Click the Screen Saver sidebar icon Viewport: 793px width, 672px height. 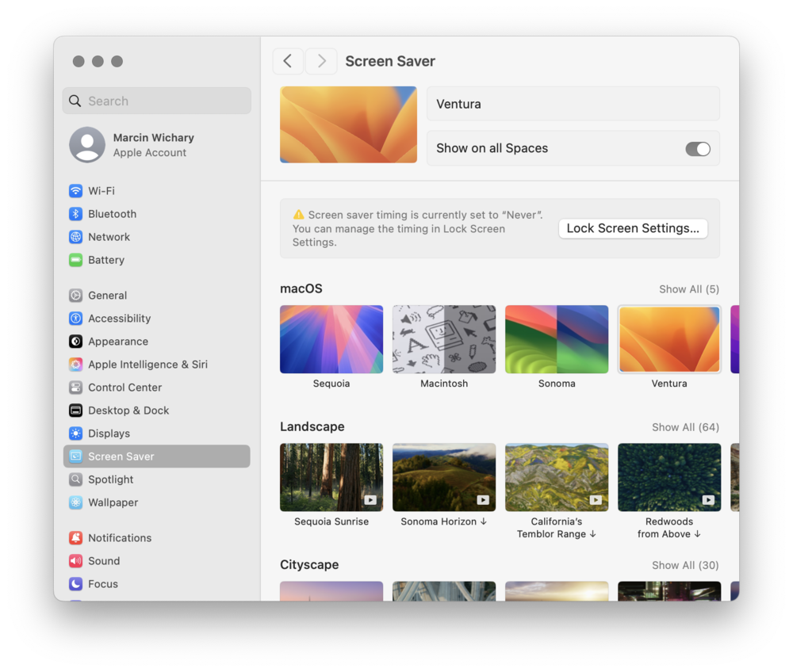pyautogui.click(x=75, y=456)
